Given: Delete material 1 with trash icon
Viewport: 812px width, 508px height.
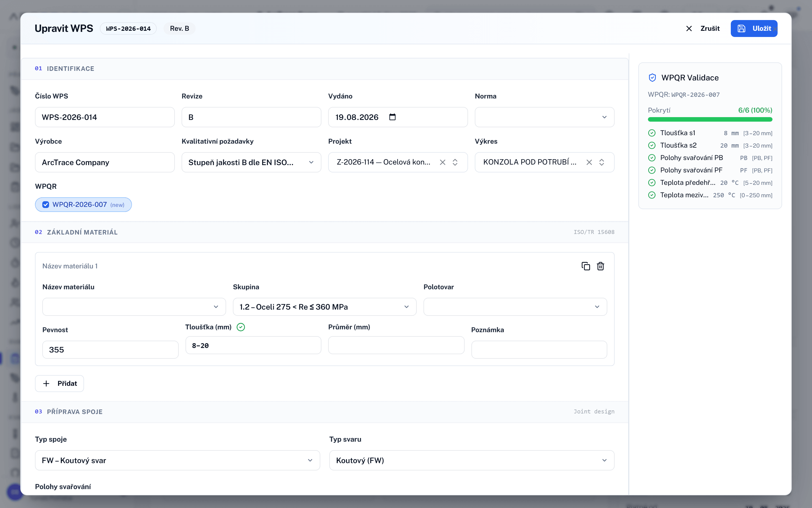Looking at the screenshot, I should 600,266.
